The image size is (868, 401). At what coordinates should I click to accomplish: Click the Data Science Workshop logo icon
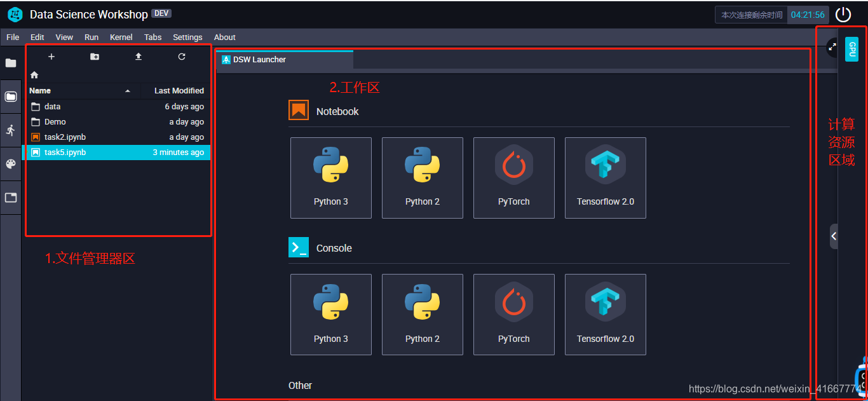click(15, 15)
